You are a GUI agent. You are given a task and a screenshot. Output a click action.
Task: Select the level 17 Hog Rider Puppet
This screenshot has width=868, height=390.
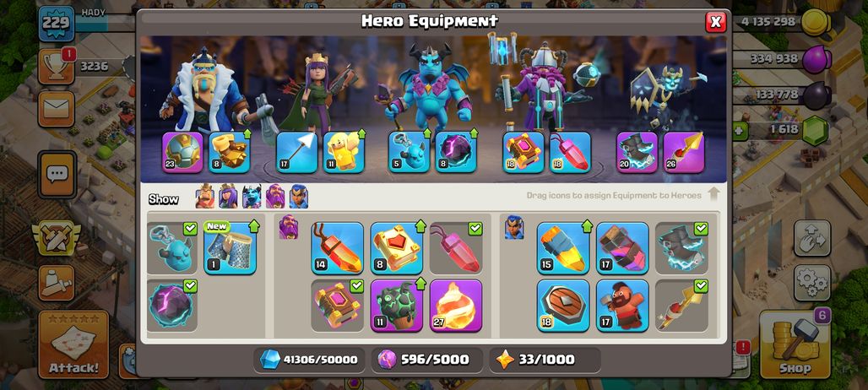point(622,305)
